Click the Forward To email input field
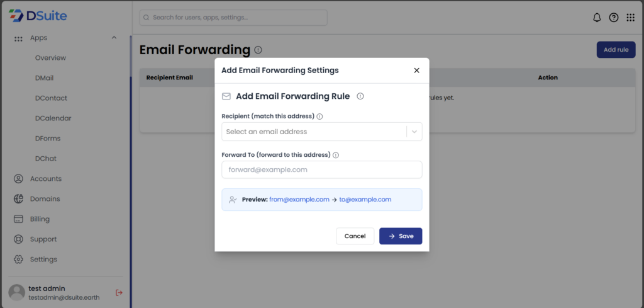This screenshot has width=644, height=308. pos(321,169)
